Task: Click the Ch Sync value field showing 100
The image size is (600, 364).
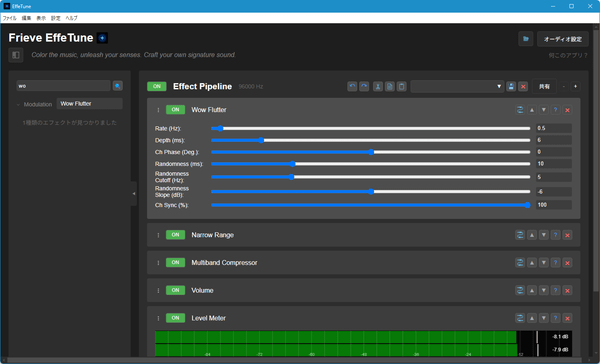Action: pos(554,205)
